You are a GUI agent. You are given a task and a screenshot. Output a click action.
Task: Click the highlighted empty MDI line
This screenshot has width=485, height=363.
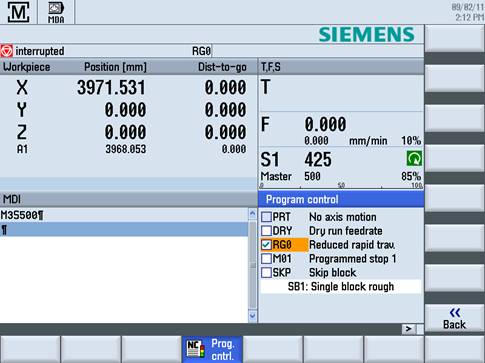124,230
